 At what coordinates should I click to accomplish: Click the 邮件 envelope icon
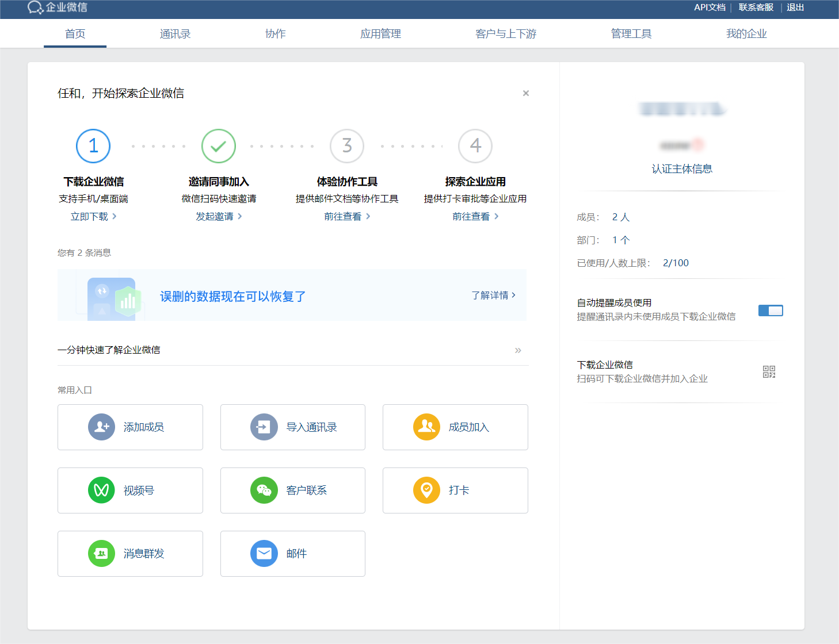pos(264,553)
